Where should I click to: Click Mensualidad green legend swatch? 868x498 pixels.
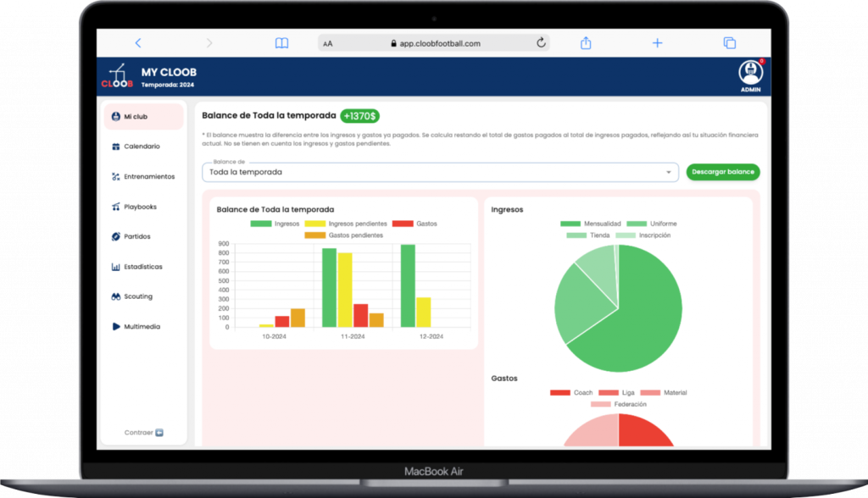click(x=571, y=224)
